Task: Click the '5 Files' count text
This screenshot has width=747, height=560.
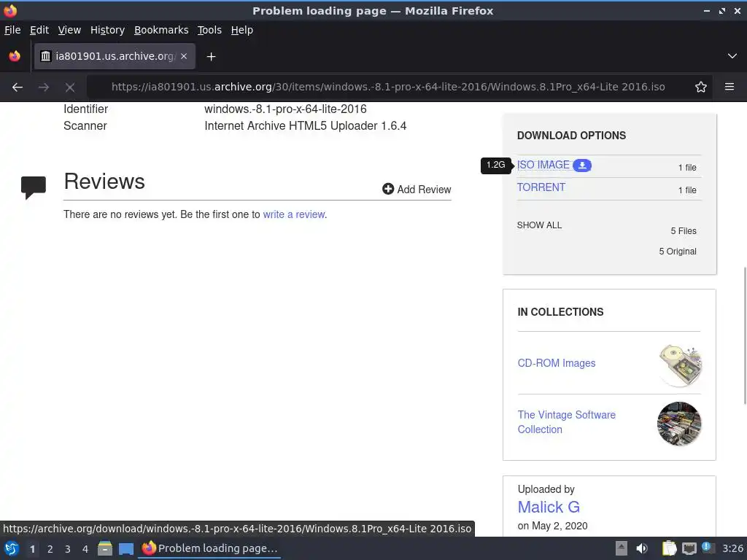Action: pos(683,231)
